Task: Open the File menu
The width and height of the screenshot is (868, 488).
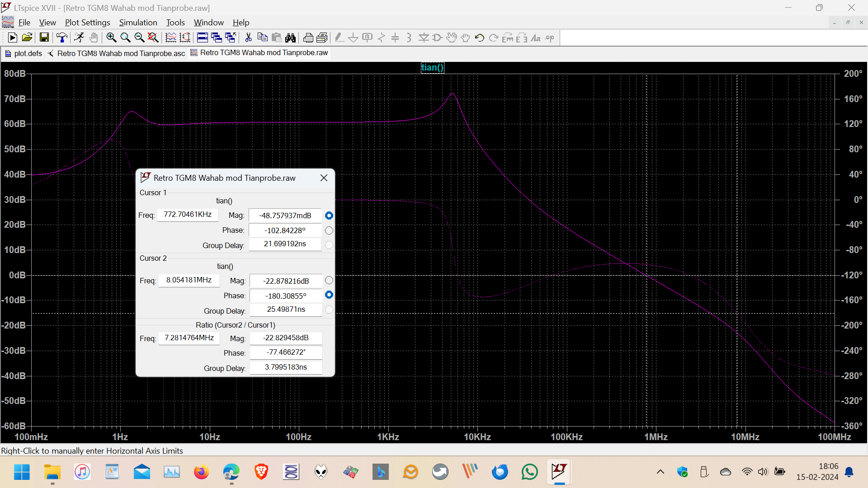Action: point(24,23)
